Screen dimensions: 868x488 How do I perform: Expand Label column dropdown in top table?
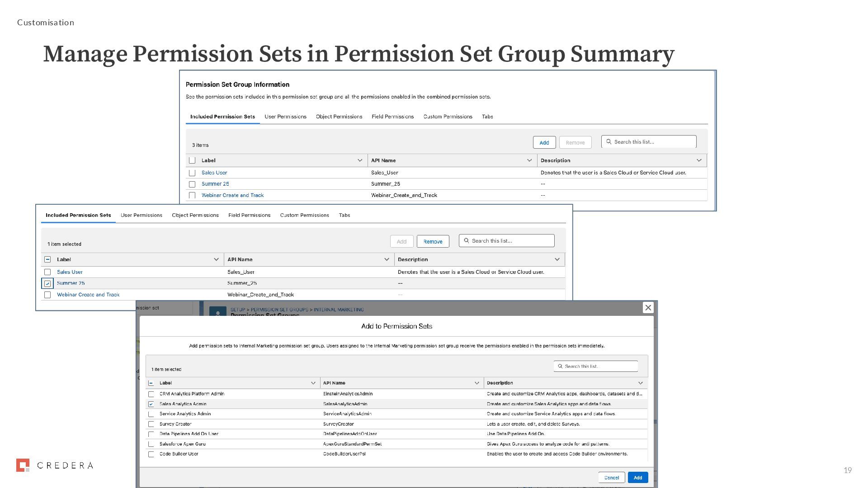[x=360, y=160]
